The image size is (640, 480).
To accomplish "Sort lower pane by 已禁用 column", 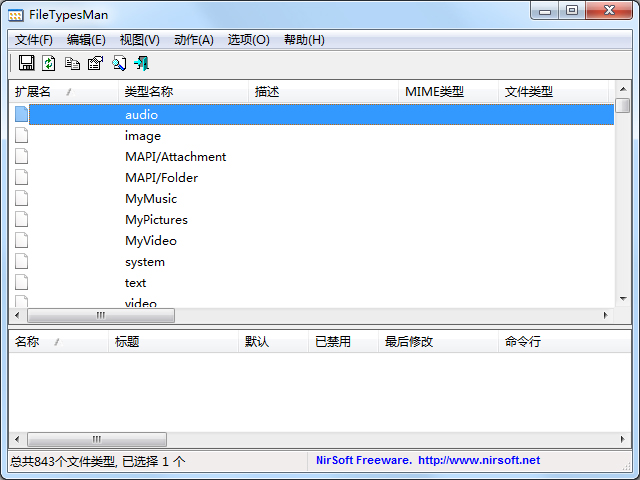I will tap(343, 342).
